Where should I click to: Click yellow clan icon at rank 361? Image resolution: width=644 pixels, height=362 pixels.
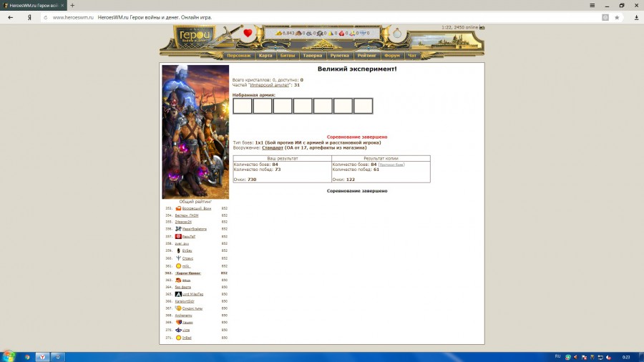coord(178,266)
